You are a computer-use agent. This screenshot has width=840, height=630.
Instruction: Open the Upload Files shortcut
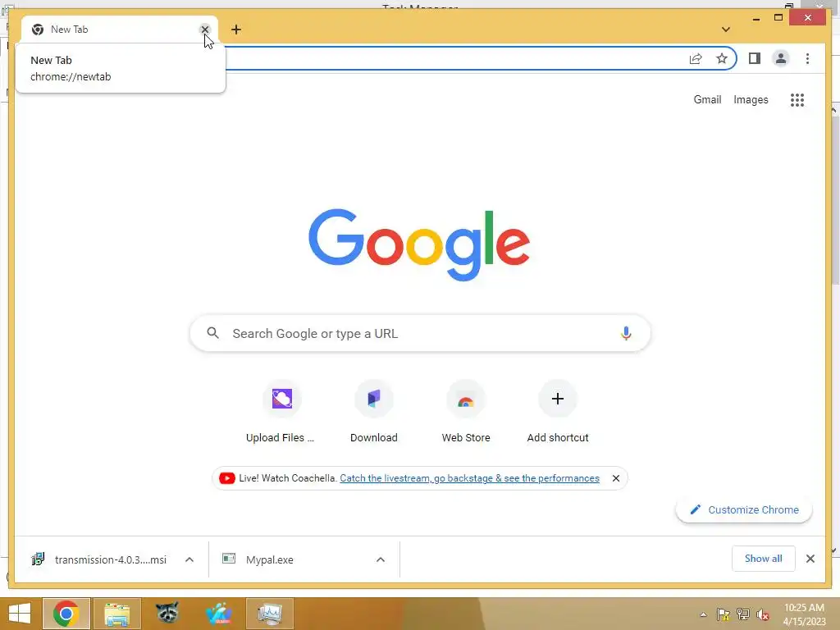[x=282, y=411]
